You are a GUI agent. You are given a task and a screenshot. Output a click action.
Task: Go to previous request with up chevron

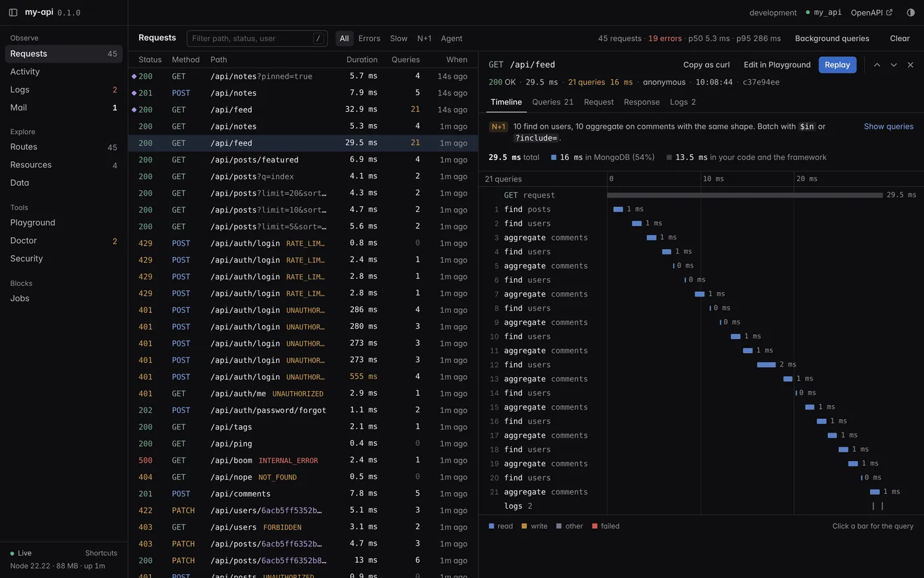pyautogui.click(x=877, y=65)
